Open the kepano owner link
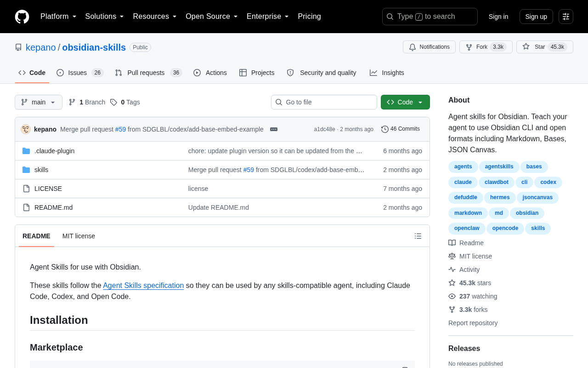This screenshot has width=588, height=368. coord(41,47)
